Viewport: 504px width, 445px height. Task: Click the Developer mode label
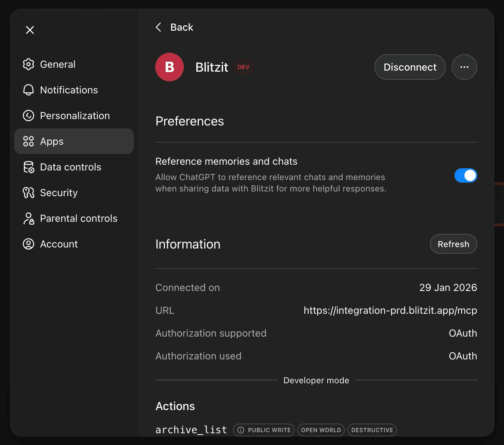click(316, 380)
